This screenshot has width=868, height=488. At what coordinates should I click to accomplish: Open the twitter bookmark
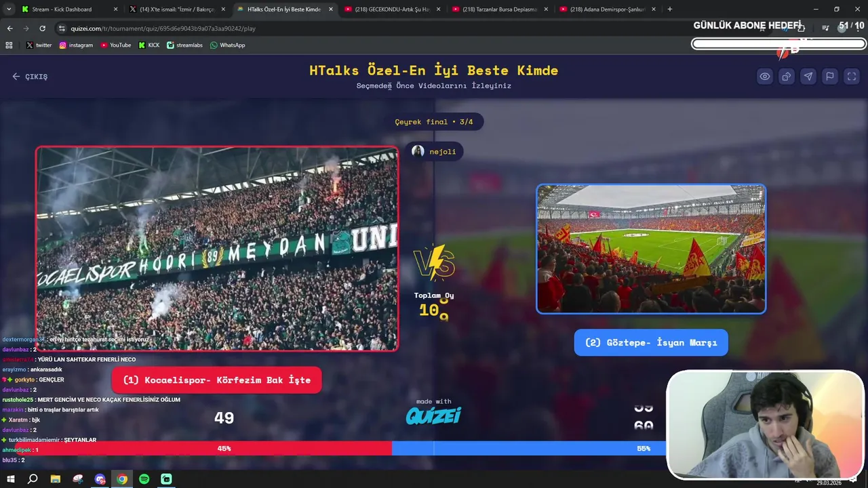[x=39, y=45]
